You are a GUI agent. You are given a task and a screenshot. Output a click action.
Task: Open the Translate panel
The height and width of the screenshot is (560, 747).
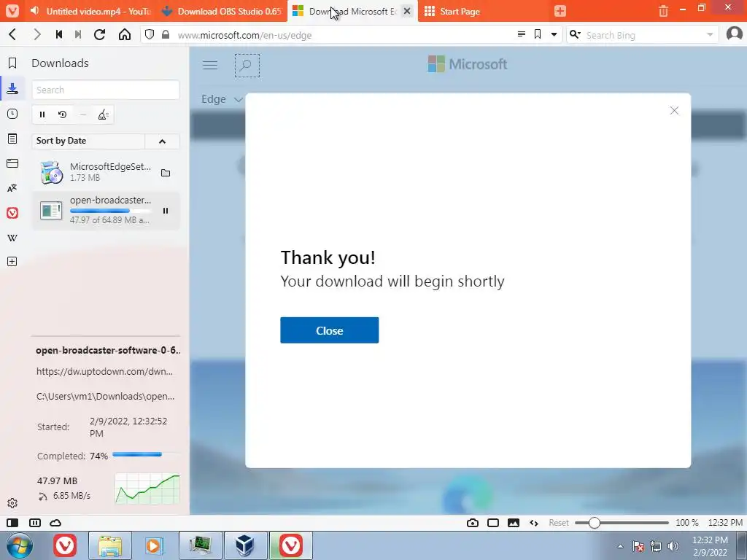click(x=12, y=188)
